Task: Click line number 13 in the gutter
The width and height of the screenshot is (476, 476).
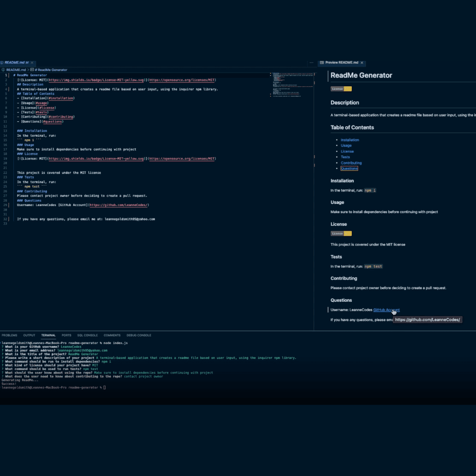Action: coord(5,131)
